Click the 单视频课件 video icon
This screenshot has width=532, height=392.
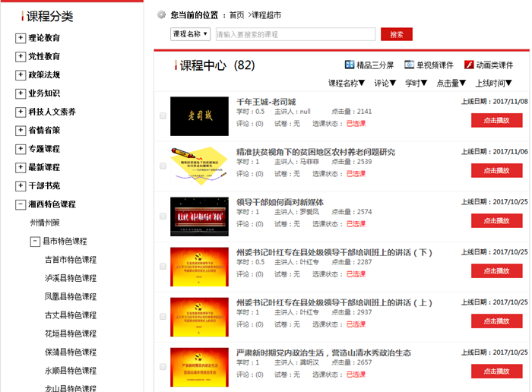[409, 65]
